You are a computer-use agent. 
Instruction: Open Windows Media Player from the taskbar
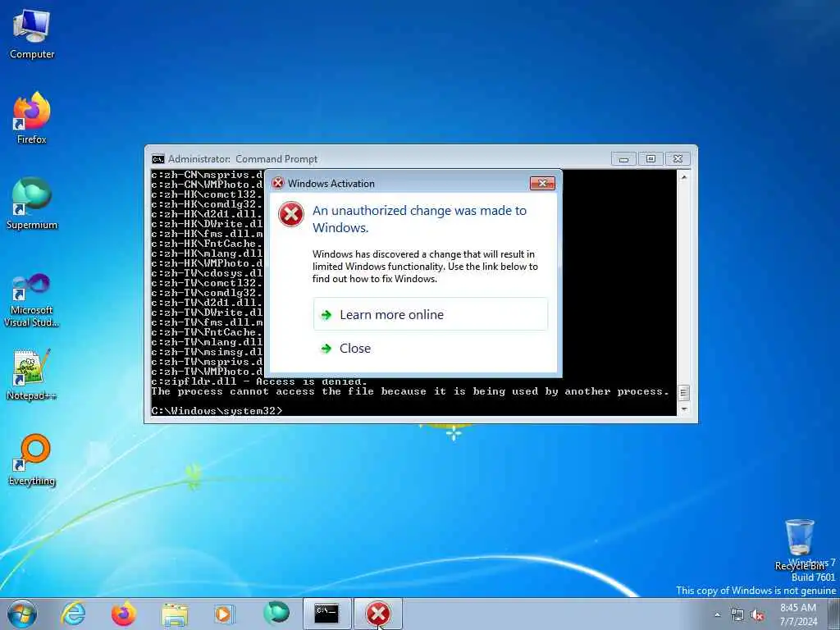coord(225,614)
